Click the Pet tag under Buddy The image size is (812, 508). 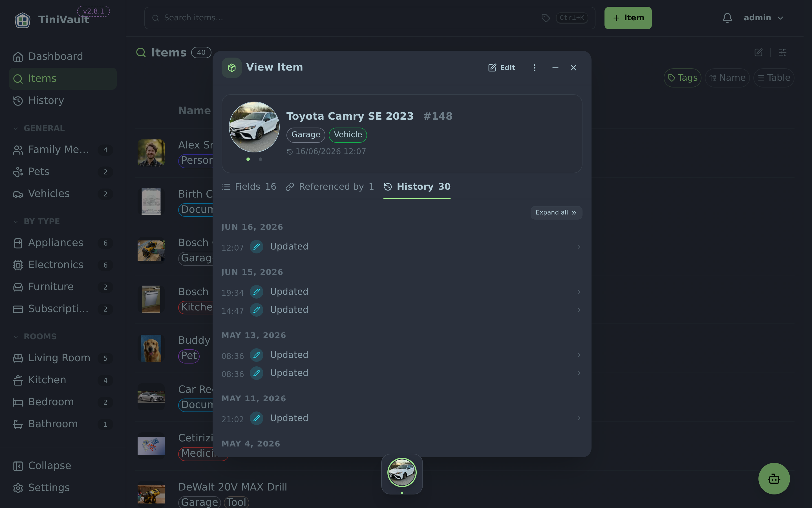(189, 356)
